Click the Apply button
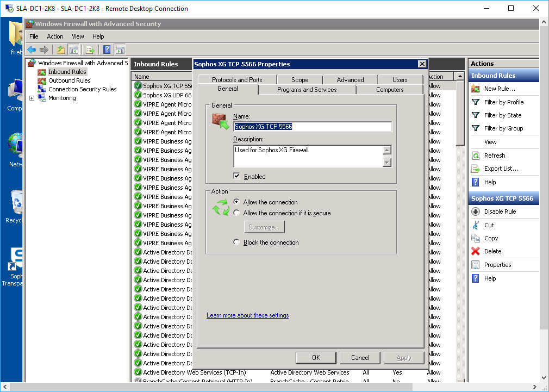Screen dimensions: 549x392 click(x=404, y=358)
